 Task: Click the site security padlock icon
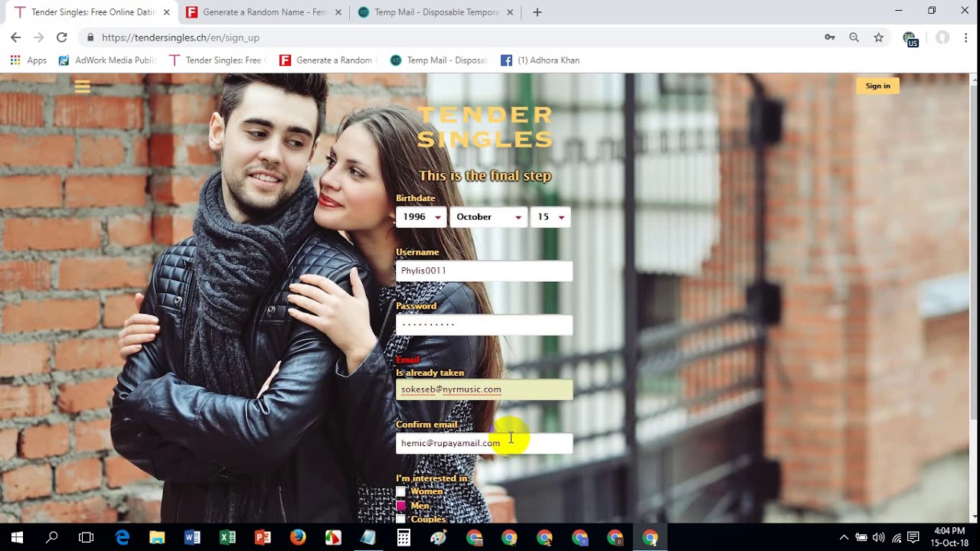point(90,37)
